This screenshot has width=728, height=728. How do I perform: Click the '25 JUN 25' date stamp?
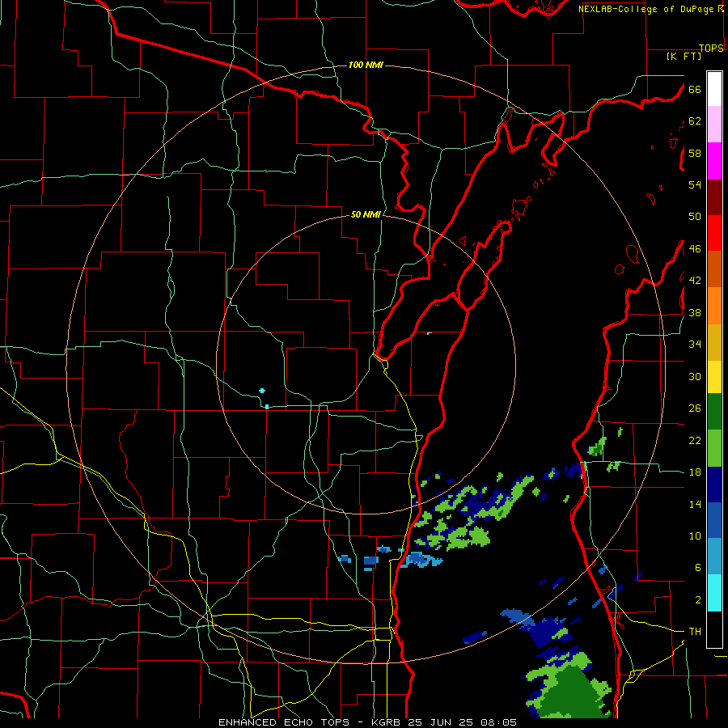click(439, 722)
